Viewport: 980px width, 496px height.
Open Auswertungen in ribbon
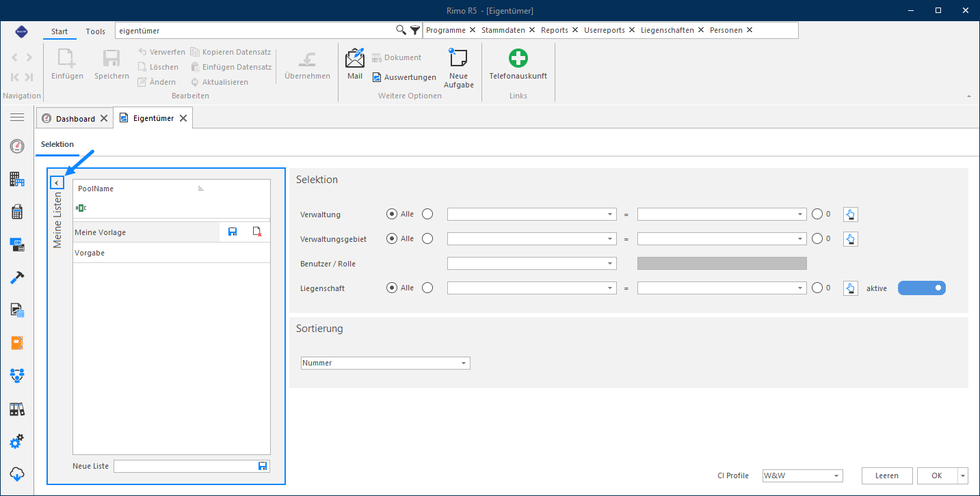(x=404, y=77)
